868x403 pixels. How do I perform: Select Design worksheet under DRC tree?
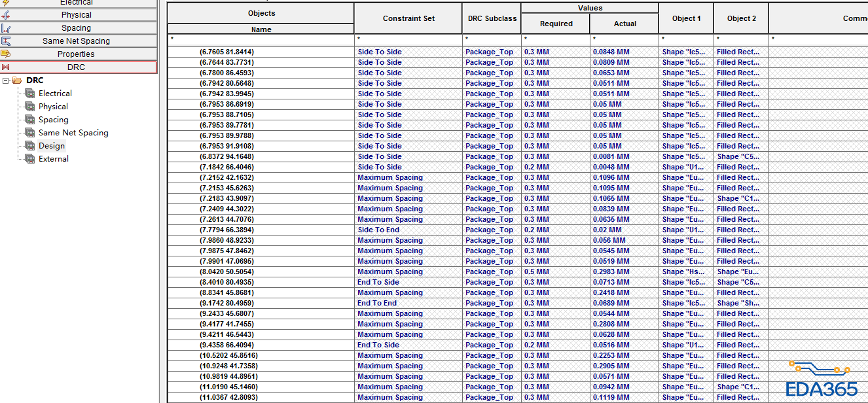[52, 146]
